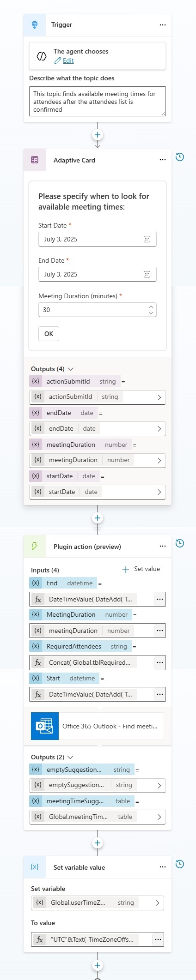Click the Trigger node lightbulb icon

pyautogui.click(x=35, y=25)
